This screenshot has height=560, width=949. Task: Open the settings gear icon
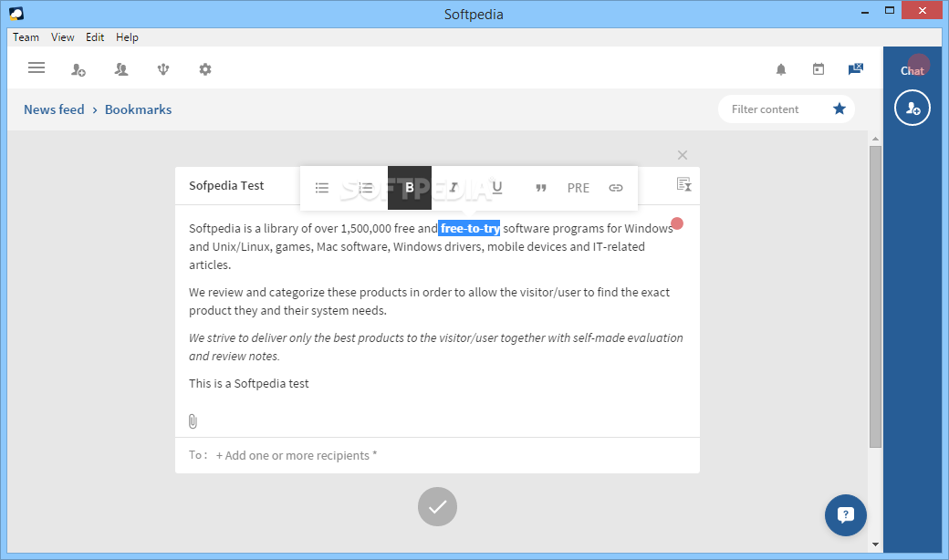205,69
